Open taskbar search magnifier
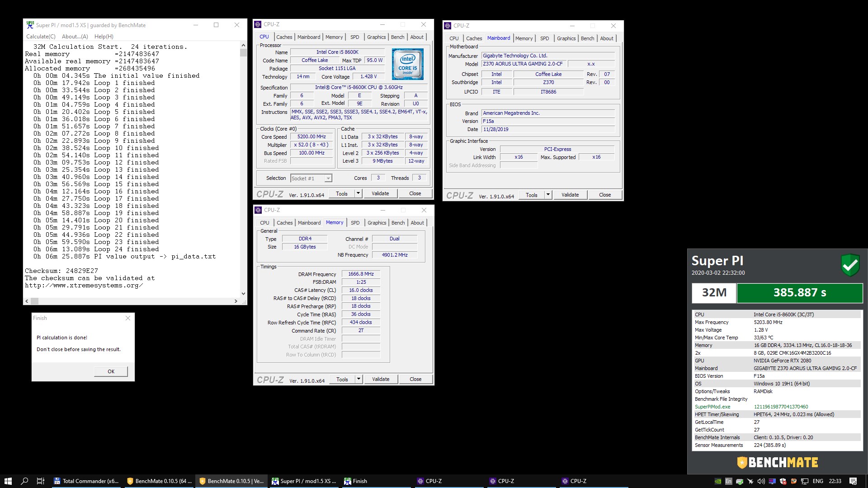The height and width of the screenshot is (488, 868). coord(24,481)
